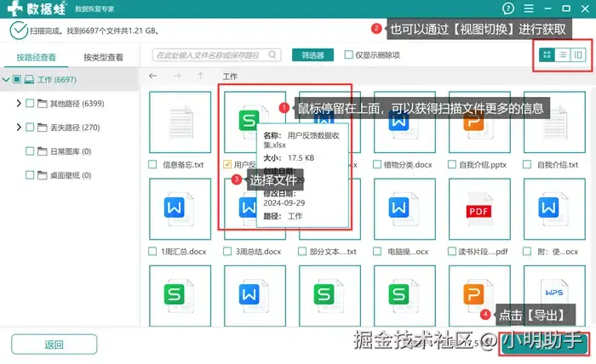The width and height of the screenshot is (596, 364).
Task: Check the 桌面壁纸 (0) tree checkbox
Action: tap(30, 175)
